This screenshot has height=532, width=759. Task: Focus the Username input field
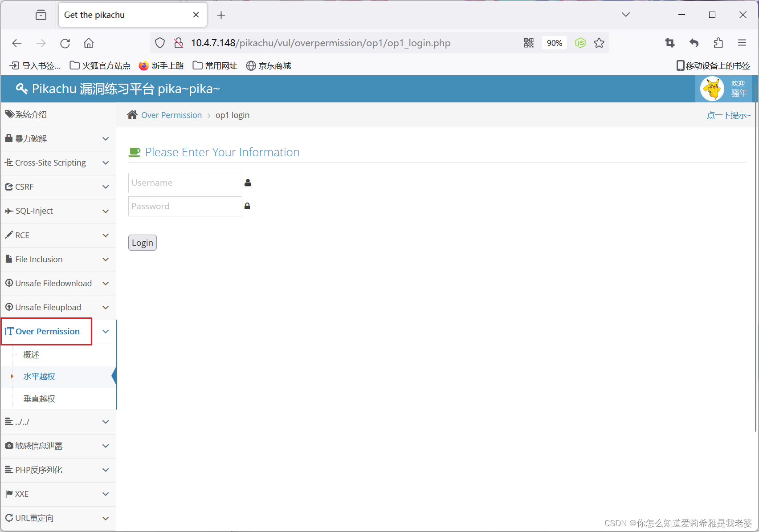[185, 183]
